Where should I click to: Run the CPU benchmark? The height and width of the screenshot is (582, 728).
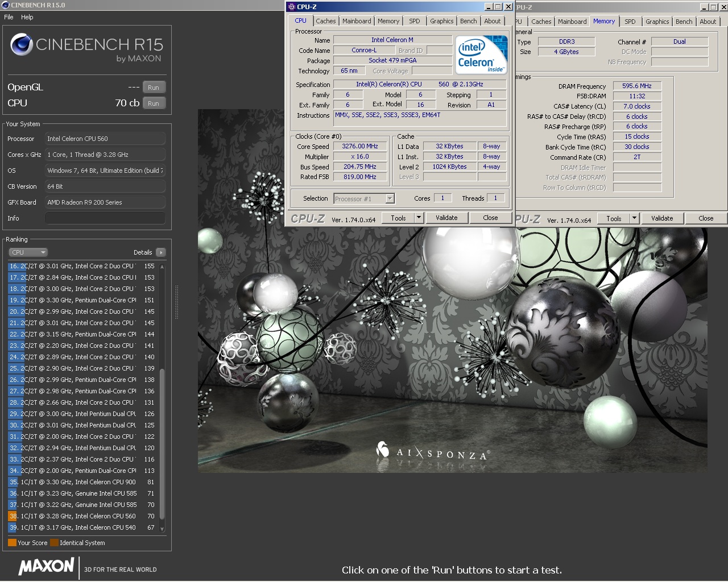154,103
